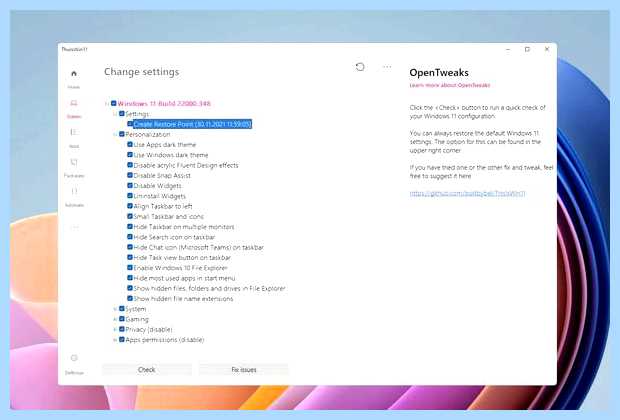Click the Check button
Image resolution: width=620 pixels, height=420 pixels.
pos(147,369)
